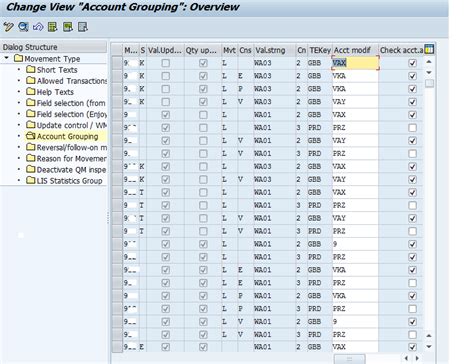Toggle Val.Upd checkbox in first table row
Image resolution: width=474 pixels, height=364 pixels.
(165, 63)
